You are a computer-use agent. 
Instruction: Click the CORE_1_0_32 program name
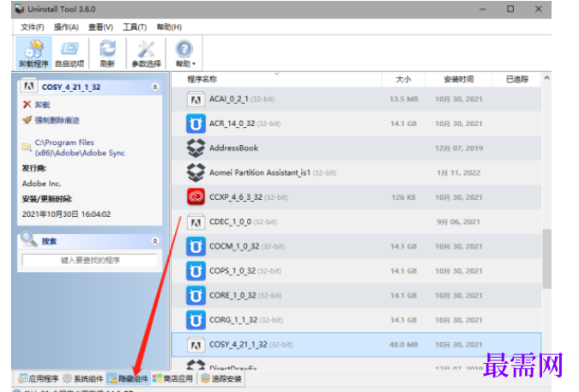point(232,295)
